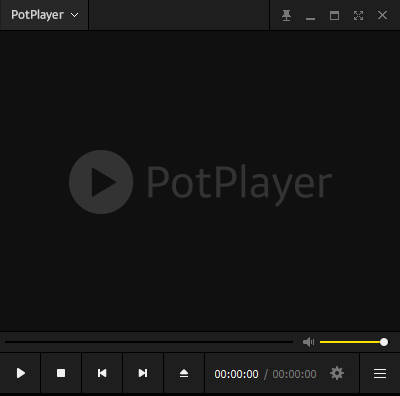Switch to fullscreen mode

(358, 15)
